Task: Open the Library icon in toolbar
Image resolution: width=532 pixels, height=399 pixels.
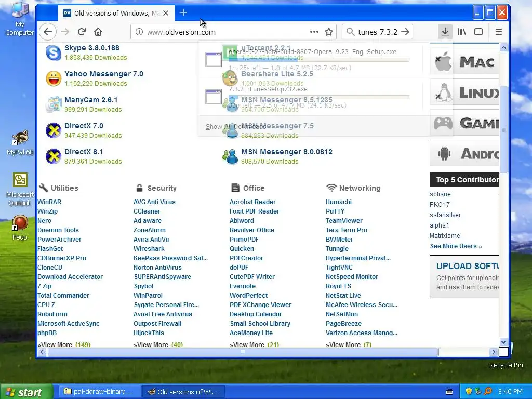Action: (462, 32)
